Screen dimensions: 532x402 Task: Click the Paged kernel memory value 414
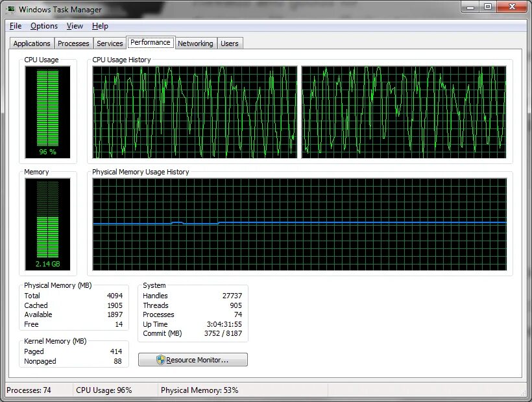(x=116, y=351)
